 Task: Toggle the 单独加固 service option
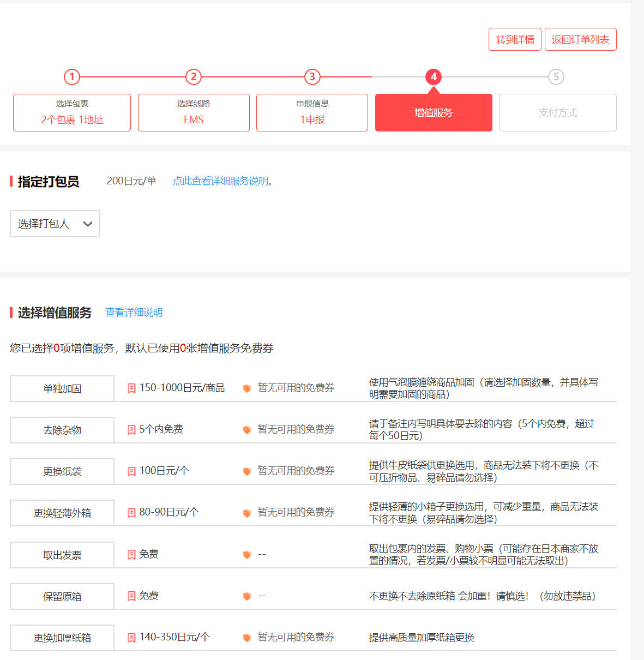62,388
